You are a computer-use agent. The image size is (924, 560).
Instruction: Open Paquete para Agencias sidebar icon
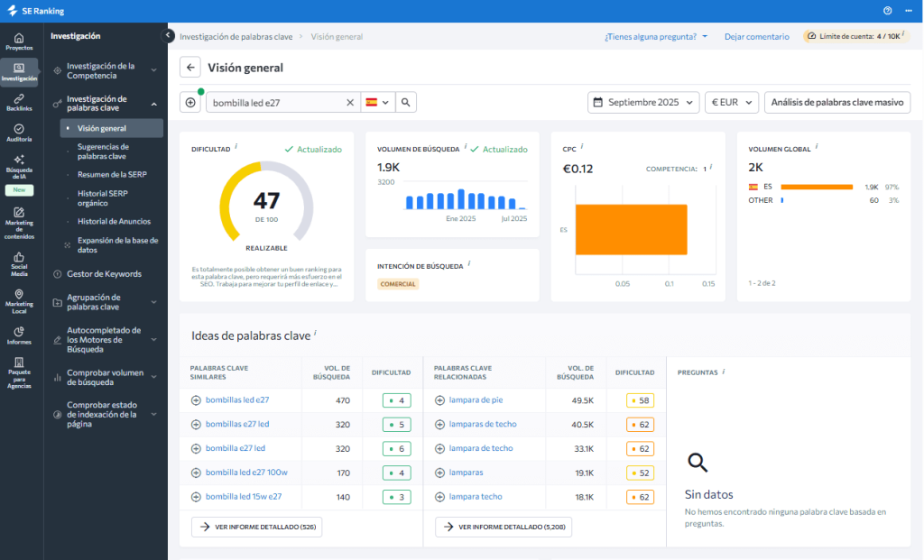(19, 372)
